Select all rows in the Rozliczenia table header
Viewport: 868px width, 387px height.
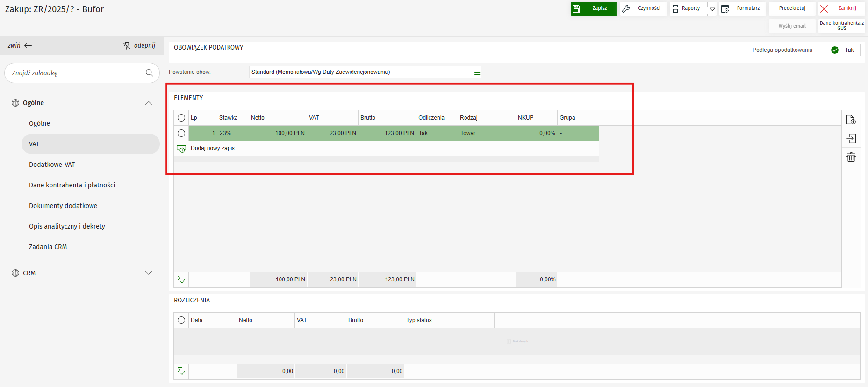(x=181, y=320)
